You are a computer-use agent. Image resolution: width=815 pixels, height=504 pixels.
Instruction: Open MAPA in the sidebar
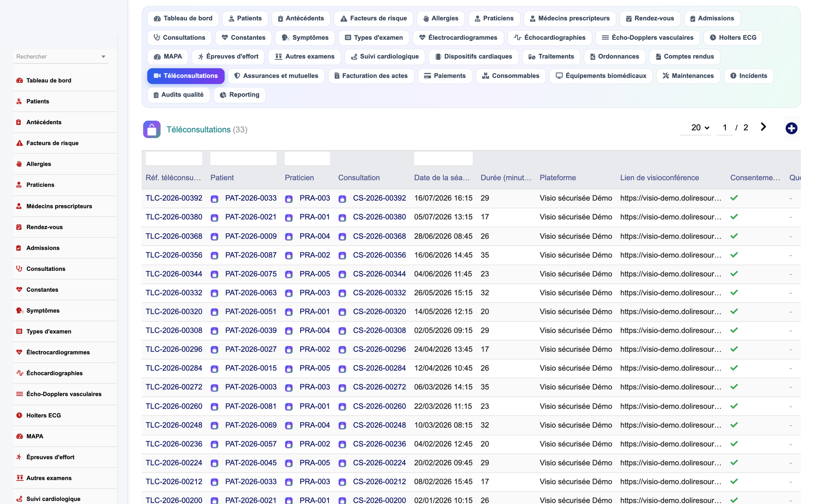click(35, 436)
